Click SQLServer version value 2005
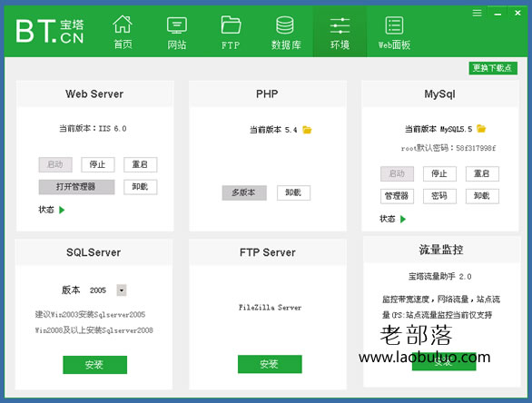The height and width of the screenshot is (403, 532). (98, 290)
